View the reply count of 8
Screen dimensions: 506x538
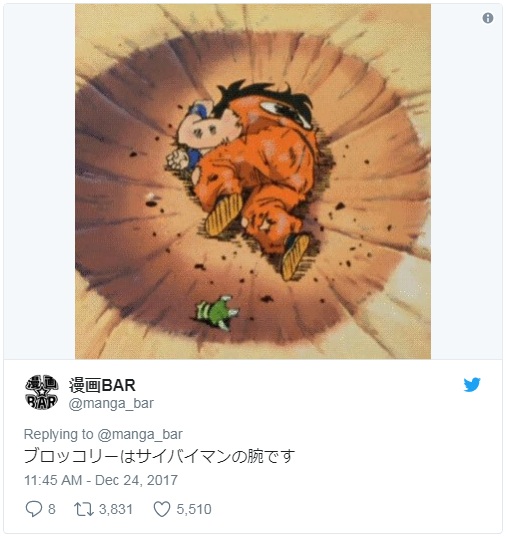tap(51, 509)
